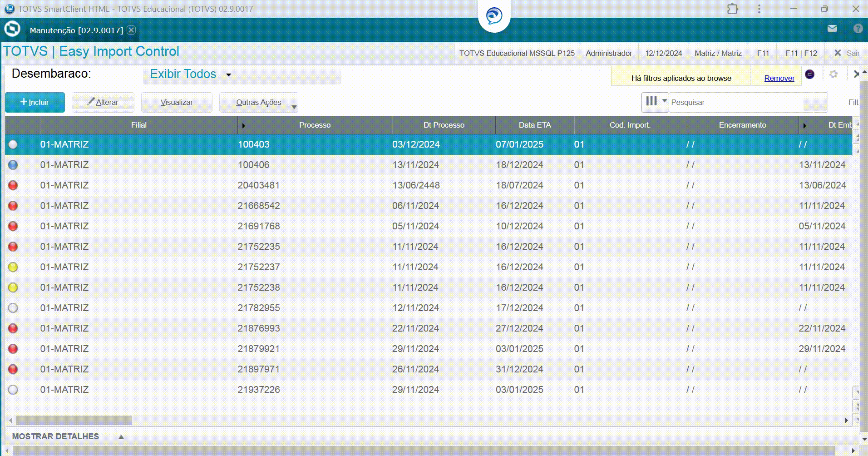Open the search column selector dropdown arrow

[664, 101]
